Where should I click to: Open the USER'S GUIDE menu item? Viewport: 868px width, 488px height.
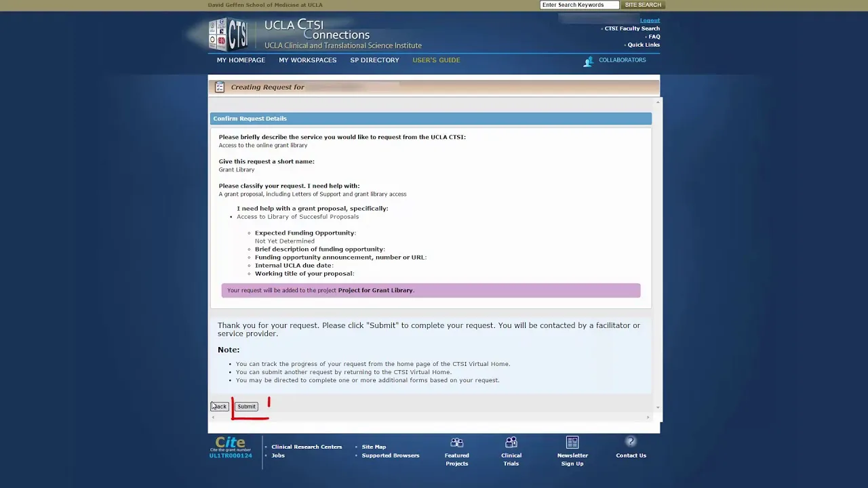pos(436,60)
